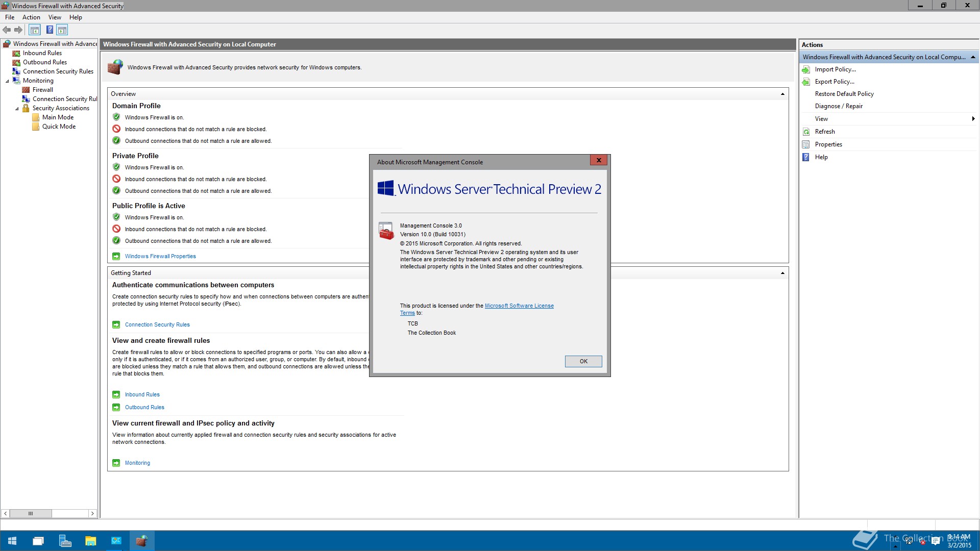Click the taskbar clock showing 3/2/2015

(959, 541)
